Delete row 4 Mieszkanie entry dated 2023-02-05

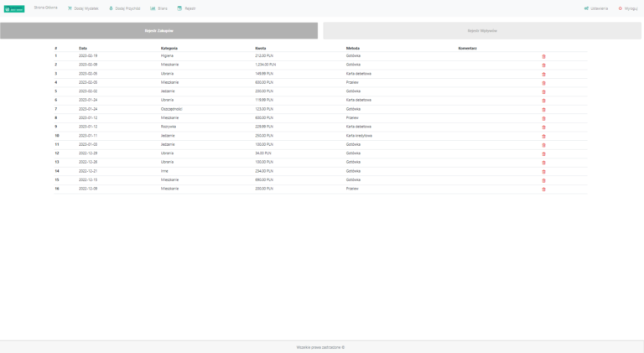(x=543, y=83)
